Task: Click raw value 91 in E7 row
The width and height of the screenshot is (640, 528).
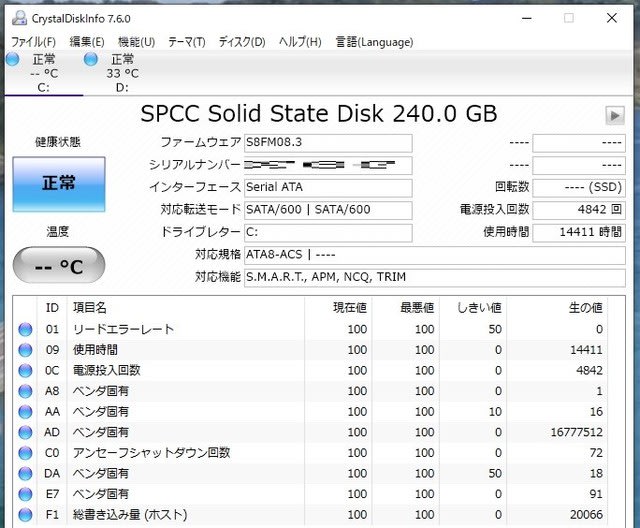Action: (596, 494)
